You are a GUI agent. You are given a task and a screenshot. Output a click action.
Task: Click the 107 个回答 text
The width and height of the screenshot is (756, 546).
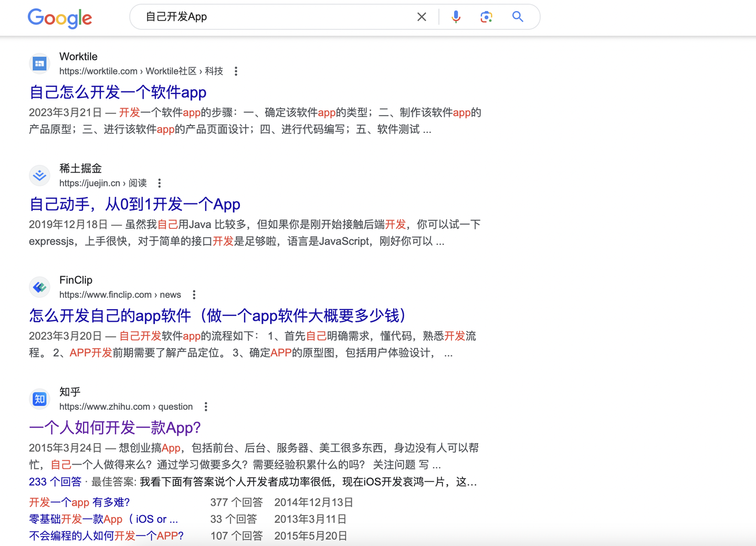236,536
